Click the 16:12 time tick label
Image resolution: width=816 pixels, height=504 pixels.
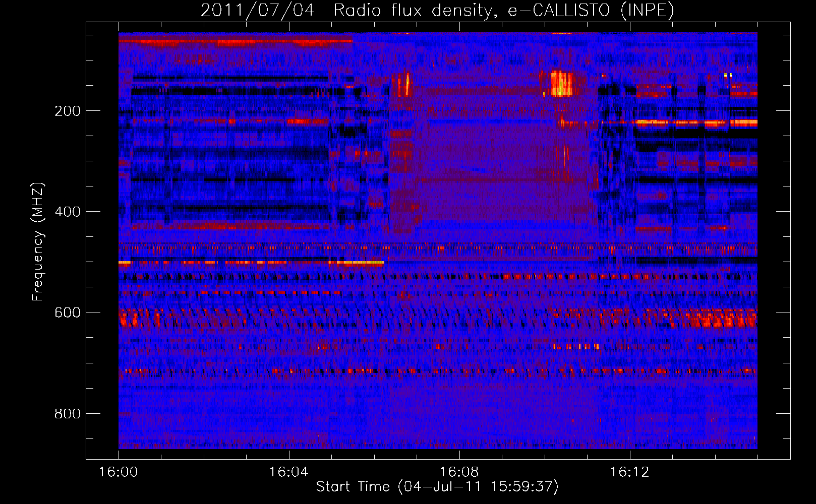click(x=630, y=472)
